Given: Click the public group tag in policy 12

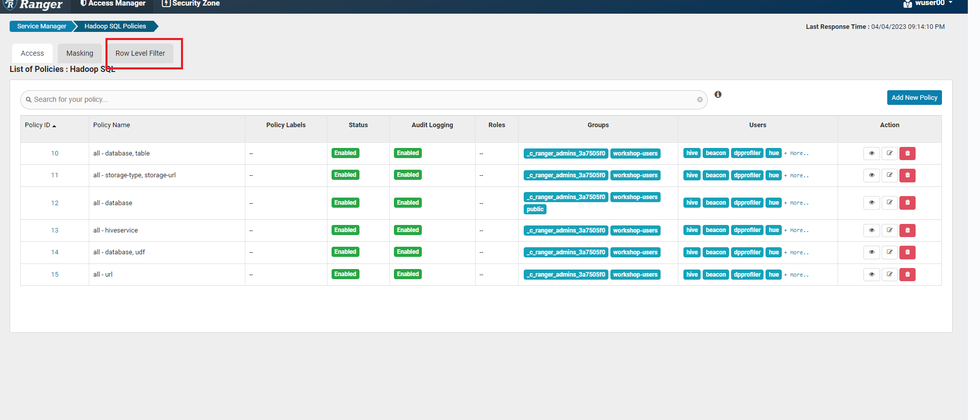Looking at the screenshot, I should tap(535, 209).
